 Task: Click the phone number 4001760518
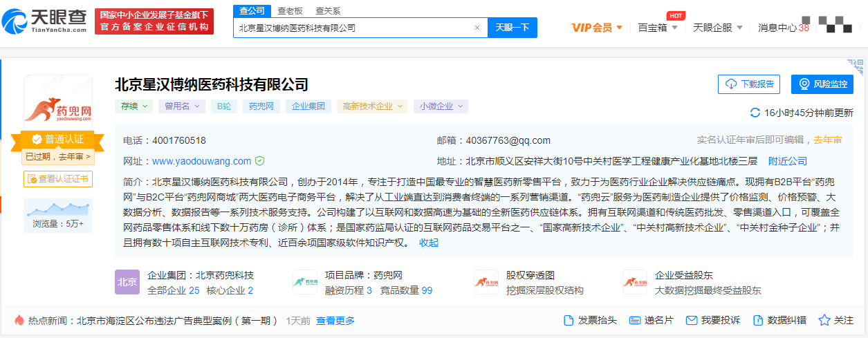pyautogui.click(x=178, y=140)
